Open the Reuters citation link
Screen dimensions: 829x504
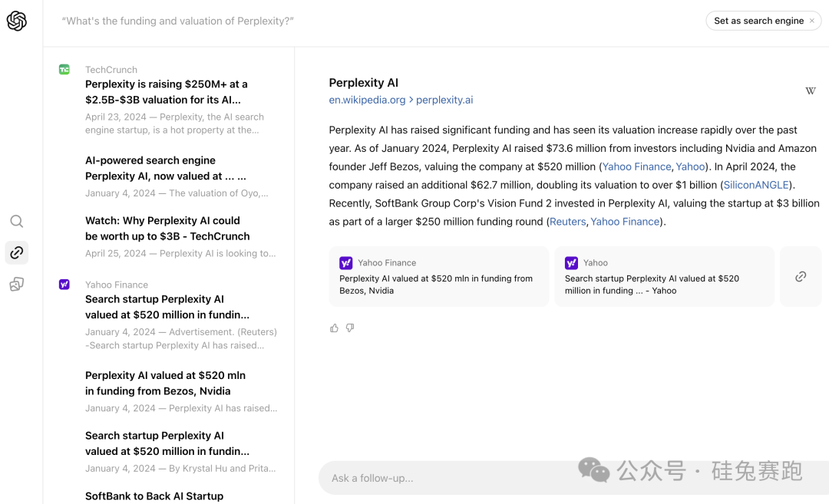coord(567,222)
